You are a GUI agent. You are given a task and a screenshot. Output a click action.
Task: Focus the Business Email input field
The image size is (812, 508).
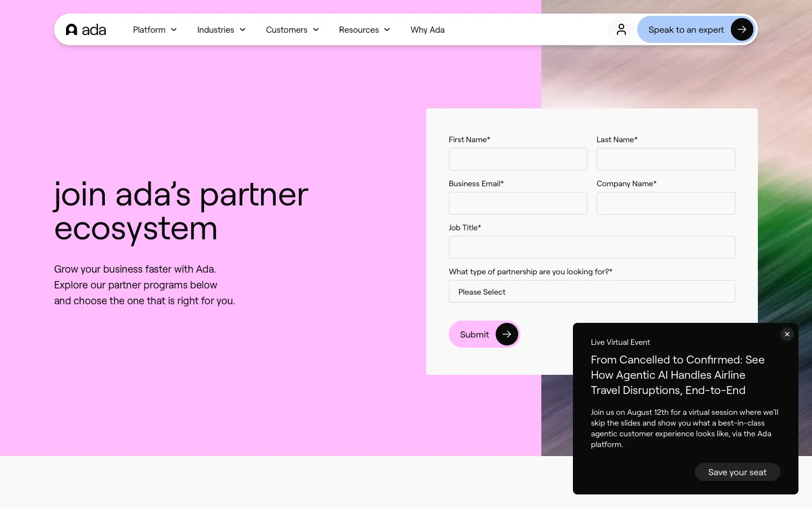[518, 203]
